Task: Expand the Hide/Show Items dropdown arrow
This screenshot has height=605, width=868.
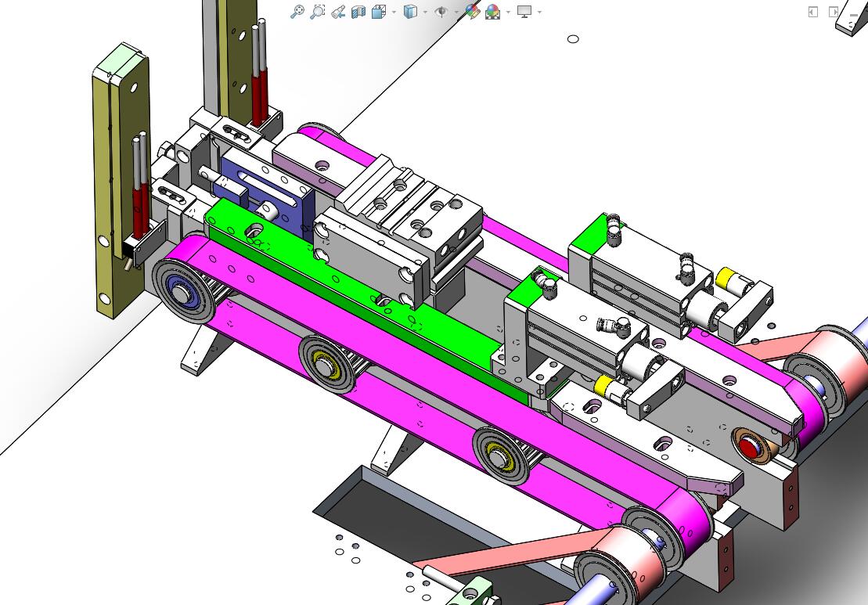Action: 456,13
